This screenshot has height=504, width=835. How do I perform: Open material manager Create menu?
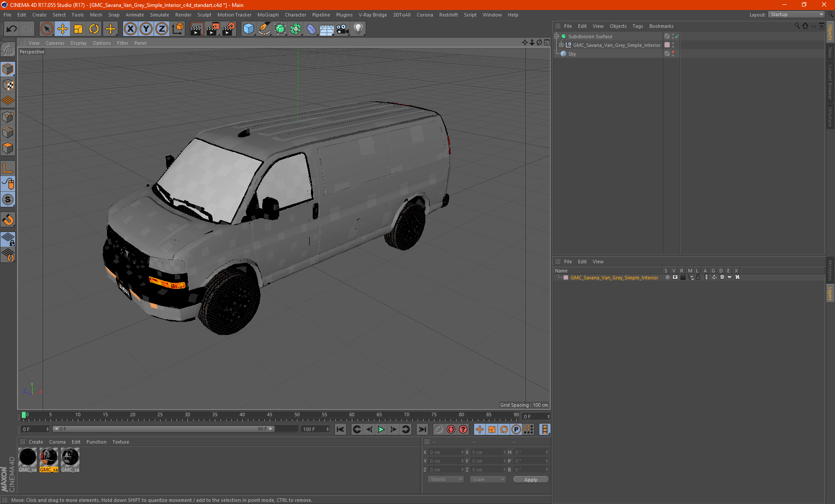point(36,442)
